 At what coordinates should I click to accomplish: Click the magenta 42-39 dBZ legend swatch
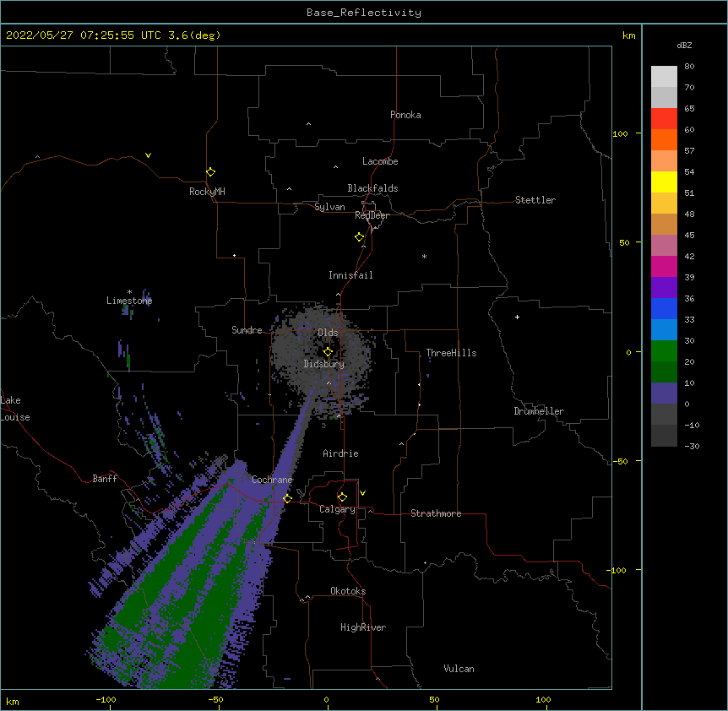[664, 266]
